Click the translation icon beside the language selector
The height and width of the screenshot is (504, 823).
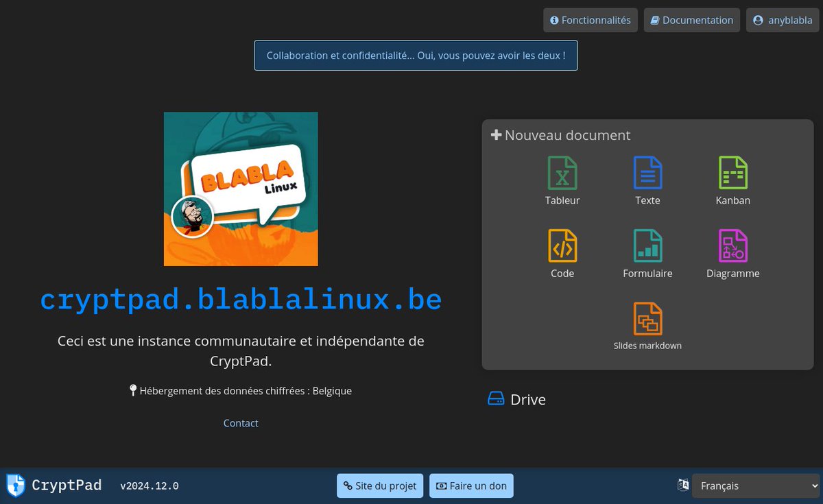click(683, 485)
